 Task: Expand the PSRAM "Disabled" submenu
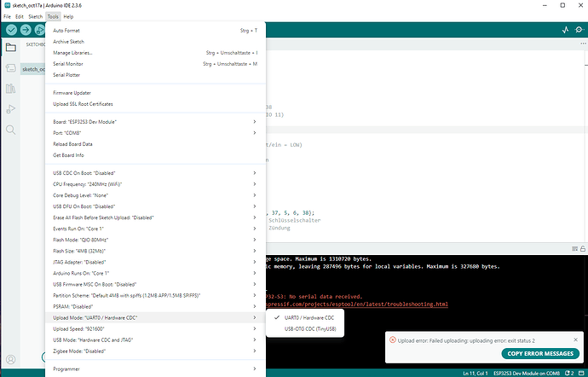click(153, 306)
